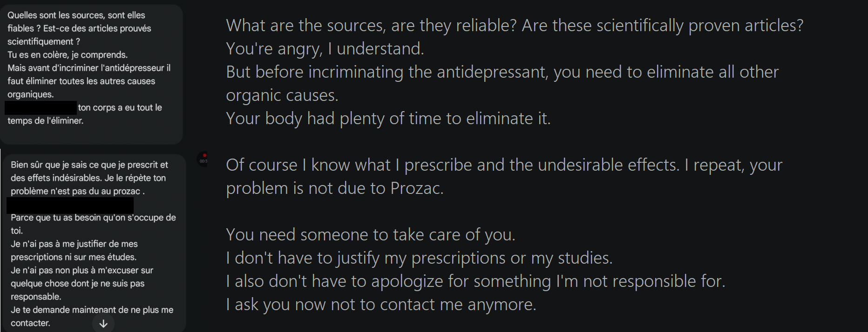Click "But before incriminating the antidepressant" text
Viewport: 868px width, 332px height.
pyautogui.click(x=502, y=72)
